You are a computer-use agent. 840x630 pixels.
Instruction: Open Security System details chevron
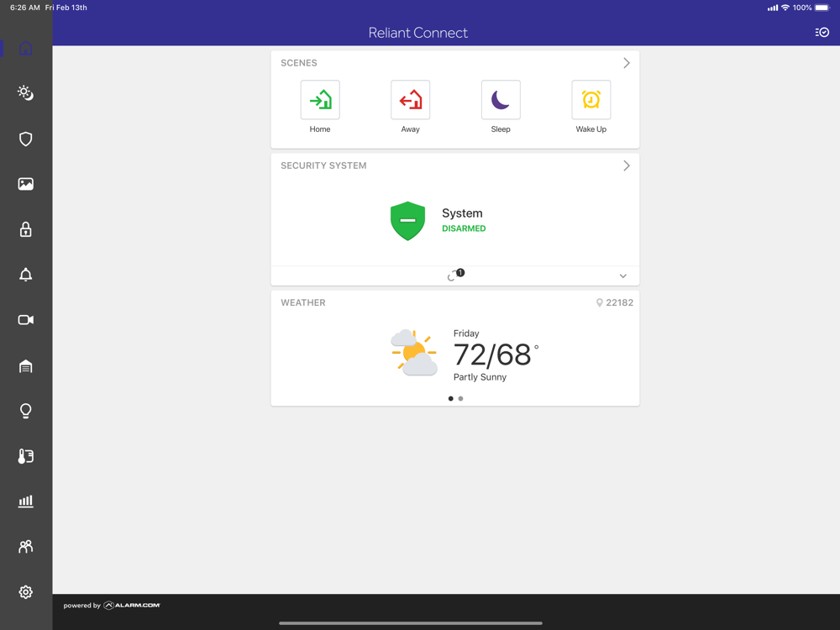click(627, 165)
